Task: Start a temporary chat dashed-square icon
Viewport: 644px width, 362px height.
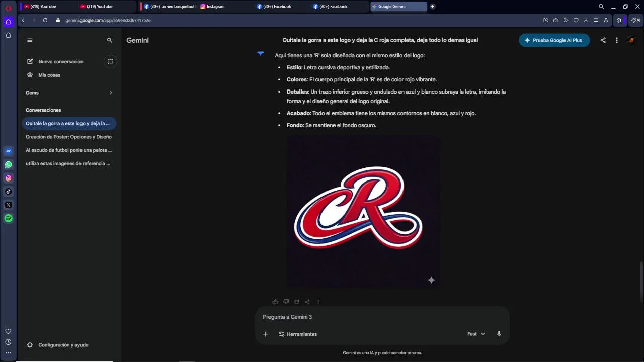Action: 110,61
